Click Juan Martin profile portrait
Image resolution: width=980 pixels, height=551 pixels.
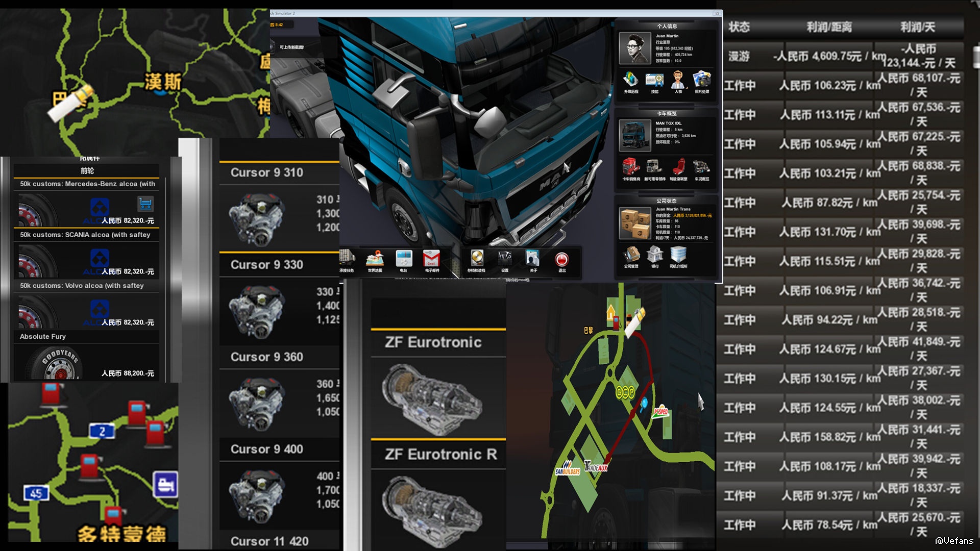pos(634,48)
